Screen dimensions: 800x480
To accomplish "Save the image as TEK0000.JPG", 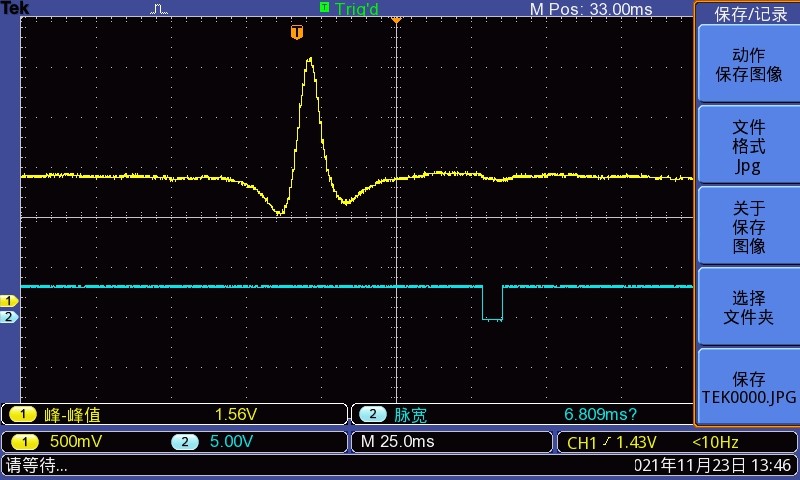I will tap(748, 388).
